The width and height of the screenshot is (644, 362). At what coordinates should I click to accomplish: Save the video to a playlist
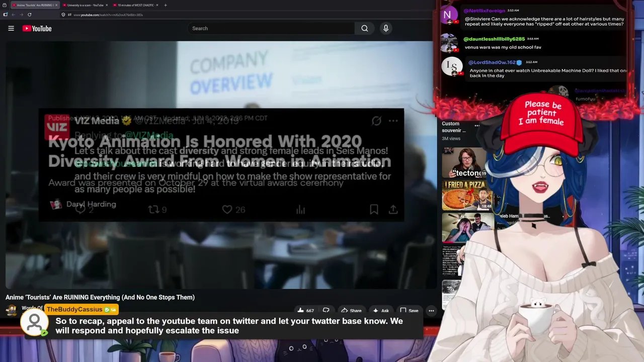[x=409, y=311]
